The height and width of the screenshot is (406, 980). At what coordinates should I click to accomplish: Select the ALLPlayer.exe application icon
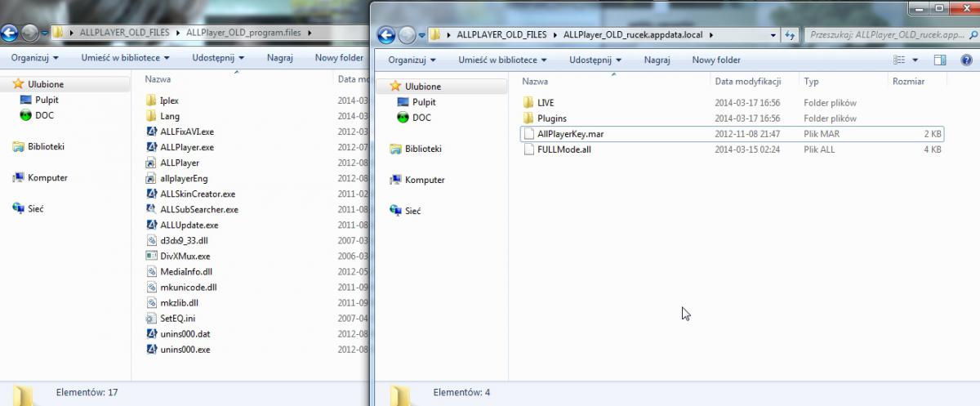tap(151, 147)
